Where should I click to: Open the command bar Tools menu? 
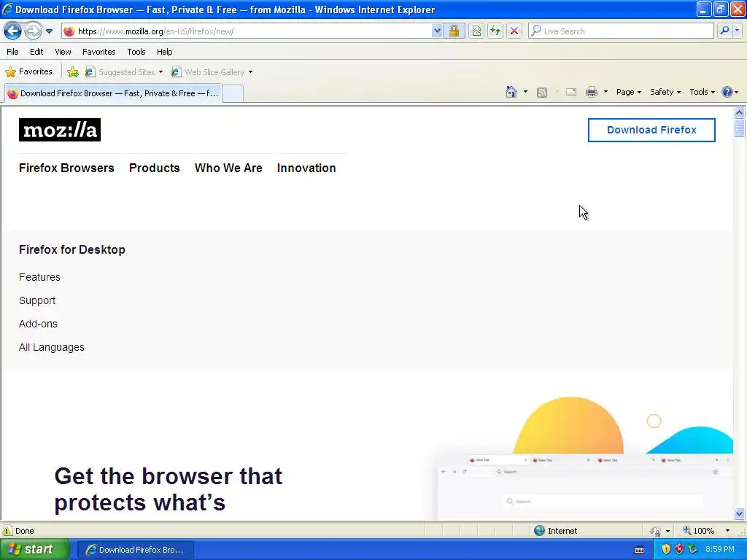click(x=702, y=92)
